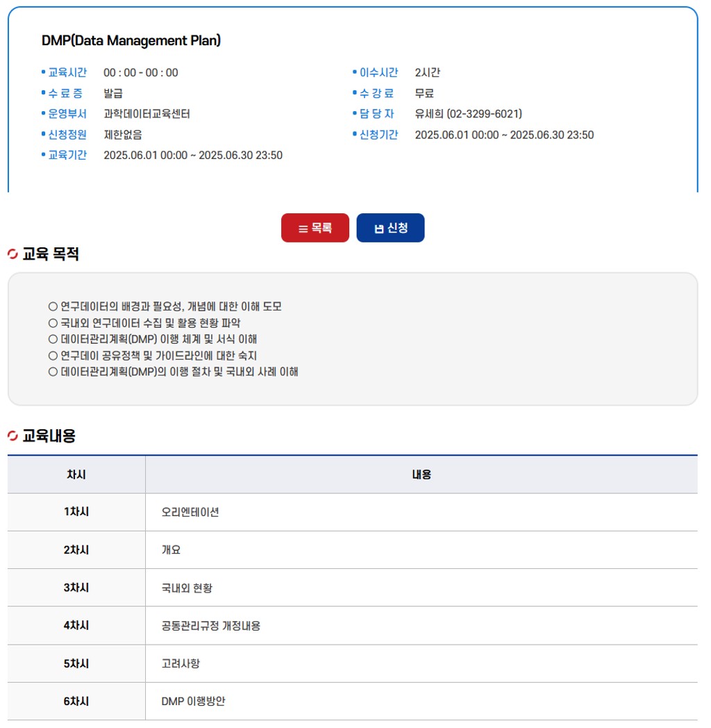Click the 내용 column header
The image size is (711, 728).
pyautogui.click(x=421, y=474)
